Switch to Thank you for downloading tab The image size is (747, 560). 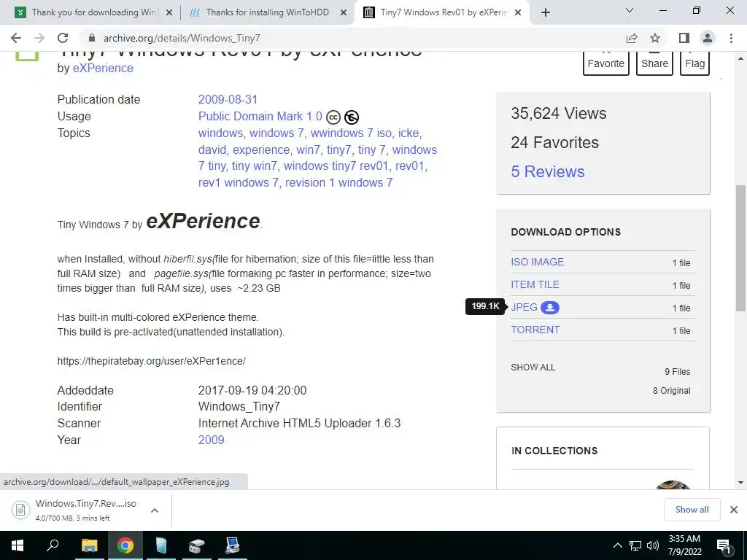[93, 12]
